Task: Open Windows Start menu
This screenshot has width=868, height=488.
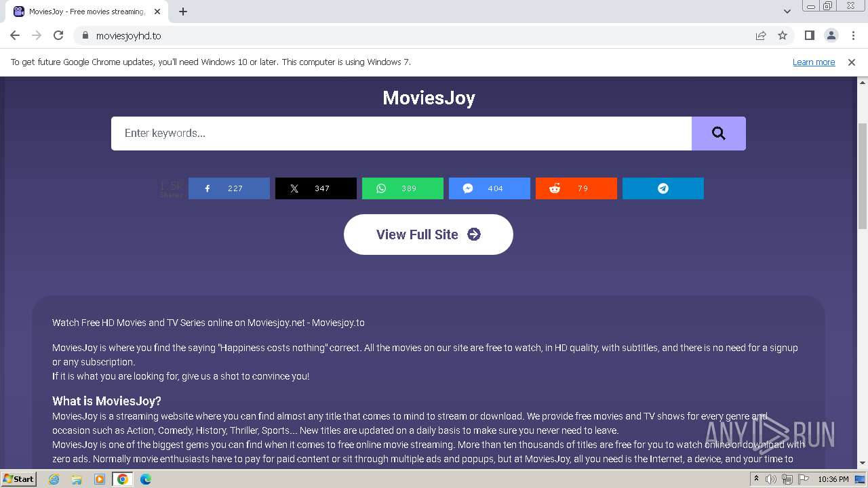Action: tap(18, 479)
